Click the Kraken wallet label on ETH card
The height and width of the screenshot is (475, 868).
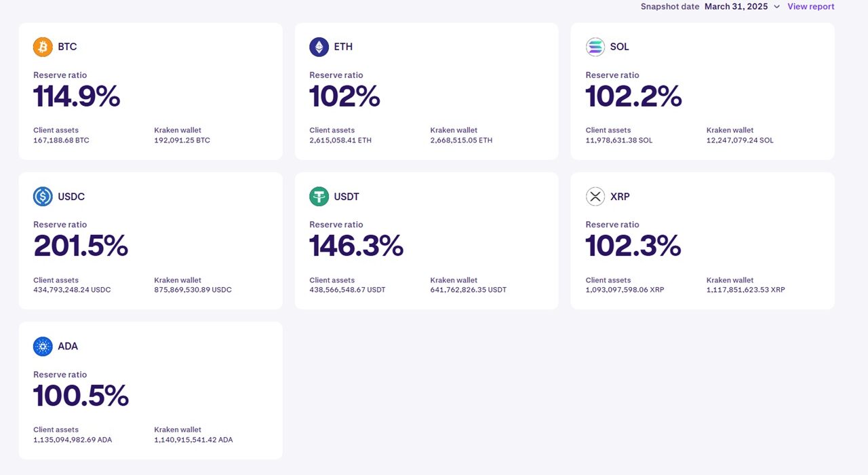(454, 130)
